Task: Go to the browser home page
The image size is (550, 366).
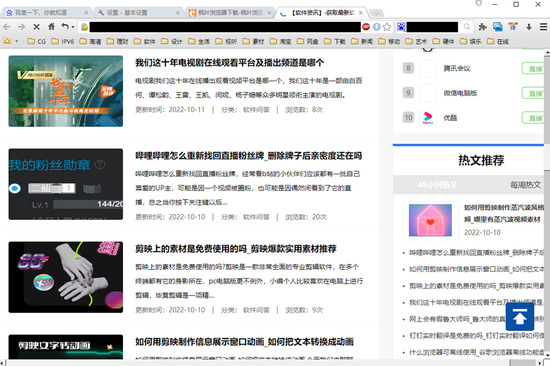Action: pyautogui.click(x=51, y=27)
